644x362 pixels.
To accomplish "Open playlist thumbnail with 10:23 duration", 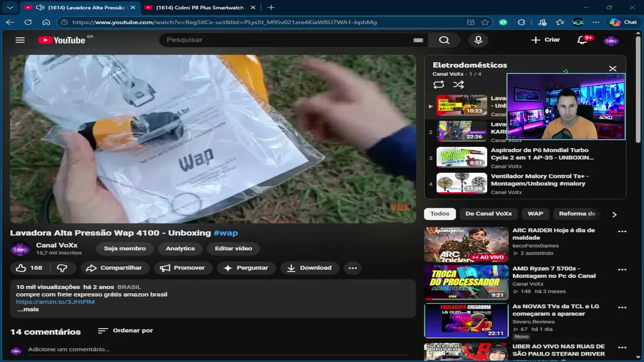I will (461, 105).
